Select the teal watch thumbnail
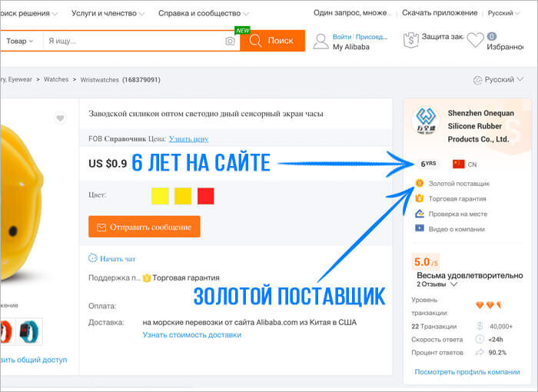This screenshot has height=392, width=538. click(29, 331)
